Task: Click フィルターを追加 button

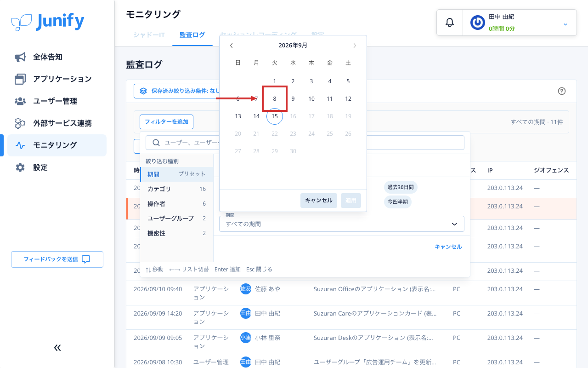Action: click(x=167, y=122)
